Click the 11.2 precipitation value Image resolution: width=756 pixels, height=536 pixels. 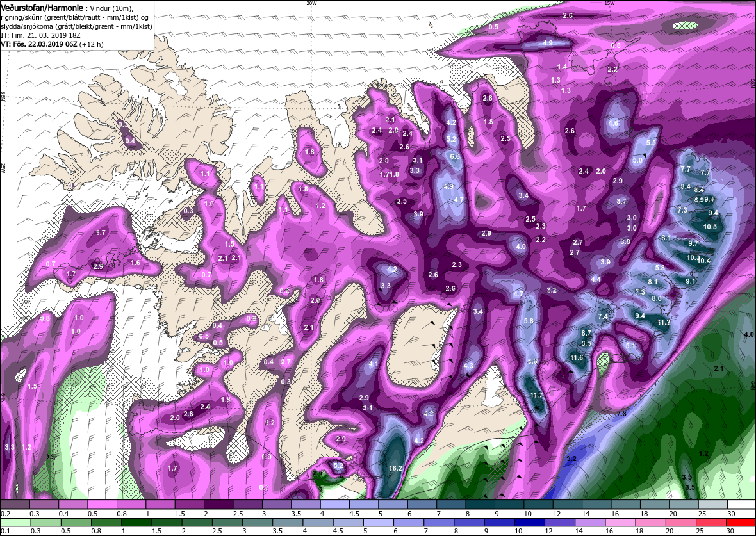[x=664, y=322]
